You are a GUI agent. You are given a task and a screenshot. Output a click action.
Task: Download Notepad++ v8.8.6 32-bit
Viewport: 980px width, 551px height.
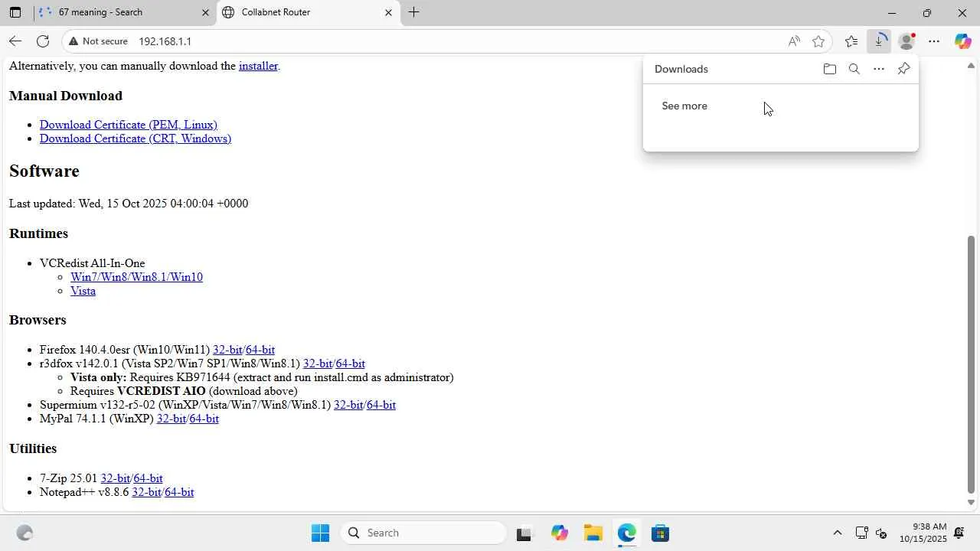pos(147,492)
